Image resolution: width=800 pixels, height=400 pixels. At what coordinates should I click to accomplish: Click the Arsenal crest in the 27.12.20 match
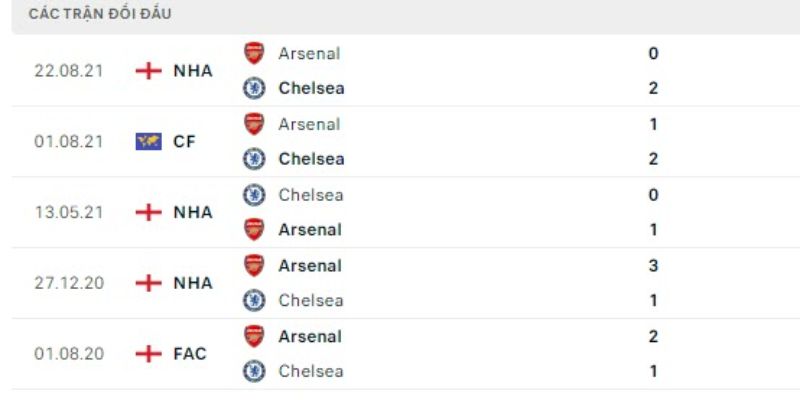[255, 266]
